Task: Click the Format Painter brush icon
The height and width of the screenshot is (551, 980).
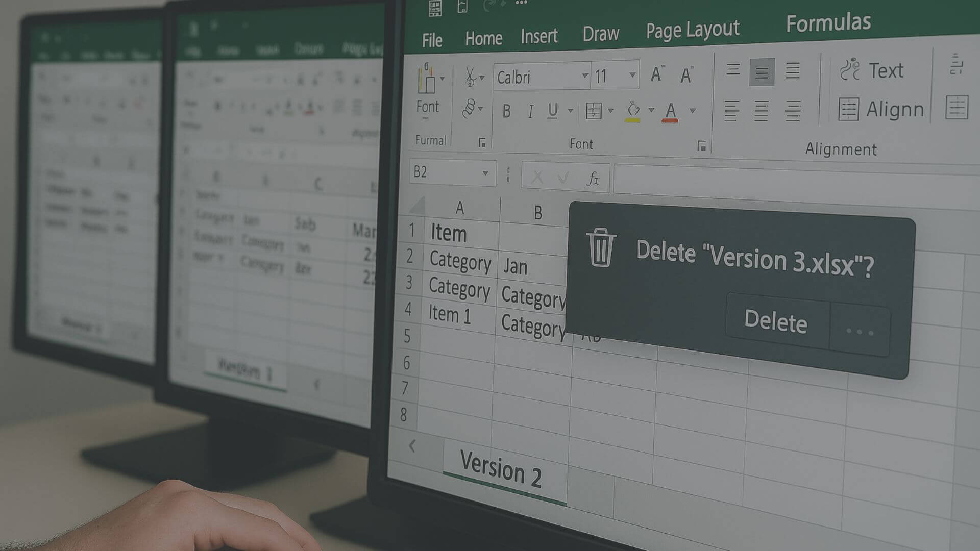Action: tap(469, 108)
